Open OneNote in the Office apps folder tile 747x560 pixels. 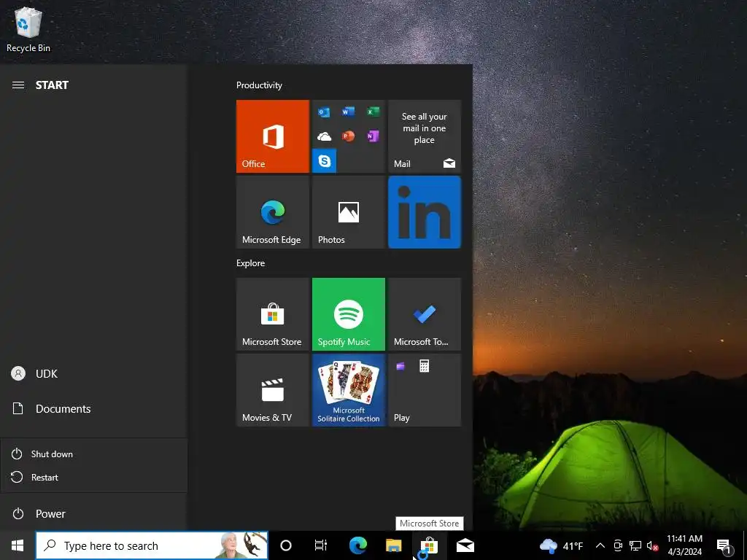coord(373,136)
